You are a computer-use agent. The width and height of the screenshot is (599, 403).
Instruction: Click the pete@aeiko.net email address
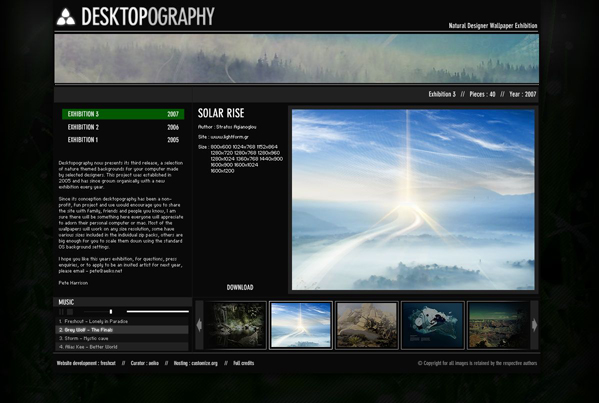[x=106, y=271]
